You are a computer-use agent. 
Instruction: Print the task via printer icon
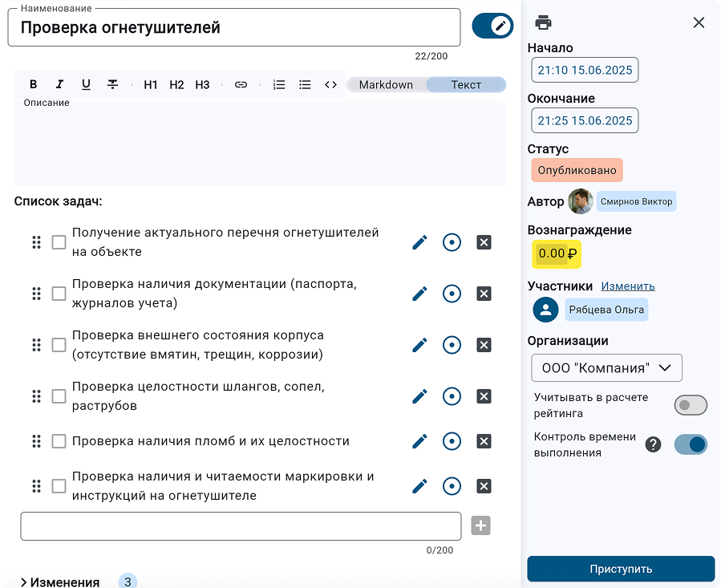(x=544, y=22)
